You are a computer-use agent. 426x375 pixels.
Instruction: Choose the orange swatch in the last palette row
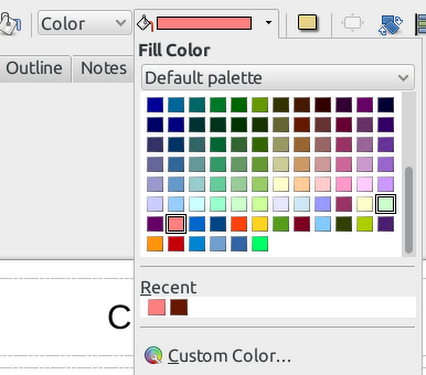point(155,244)
